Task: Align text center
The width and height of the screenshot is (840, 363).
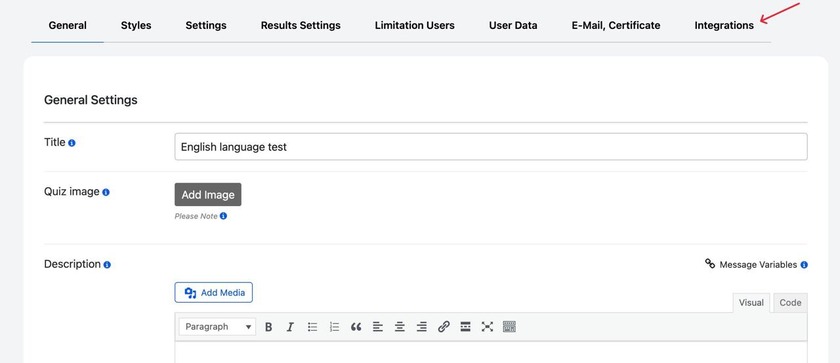Action: (x=400, y=327)
